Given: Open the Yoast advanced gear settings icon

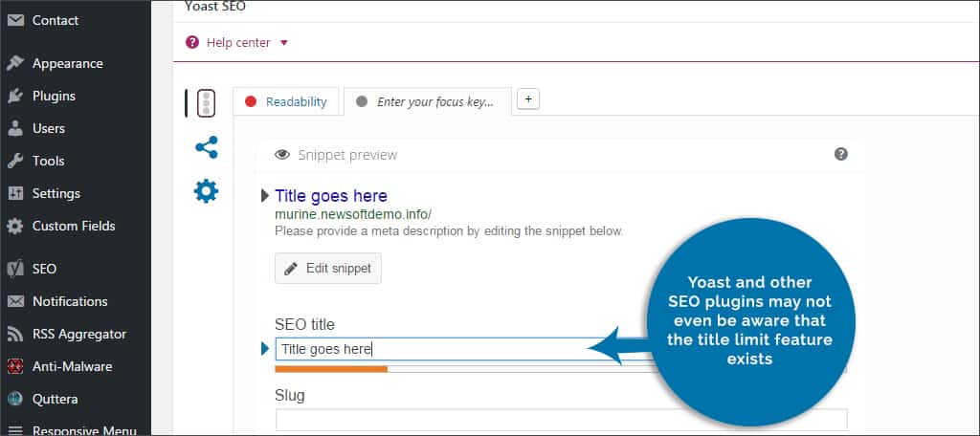Looking at the screenshot, I should [x=206, y=191].
